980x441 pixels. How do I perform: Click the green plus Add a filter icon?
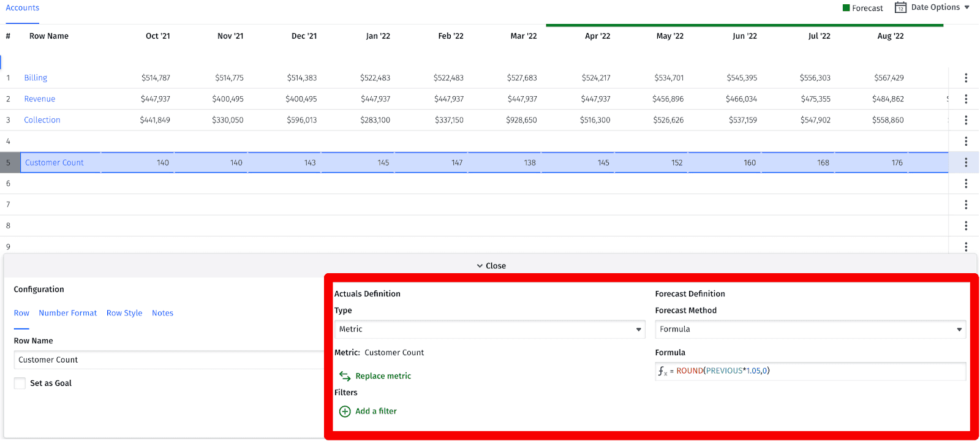click(345, 411)
